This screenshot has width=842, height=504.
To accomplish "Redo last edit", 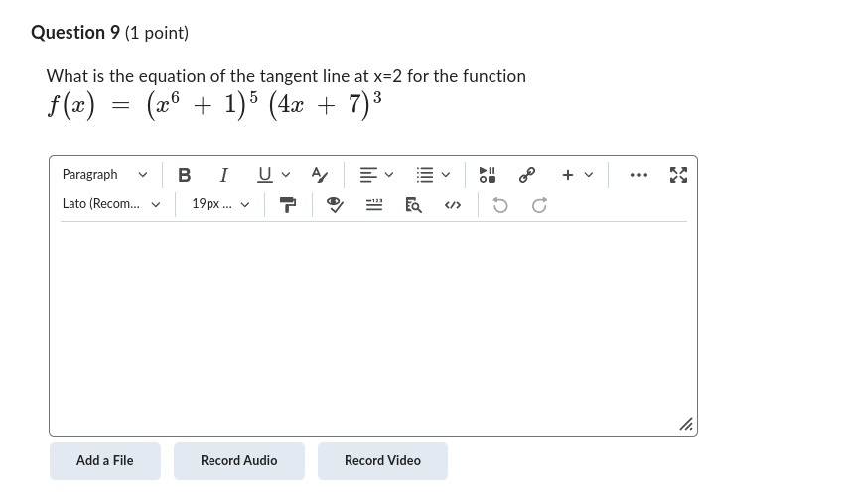I will pyautogui.click(x=540, y=205).
